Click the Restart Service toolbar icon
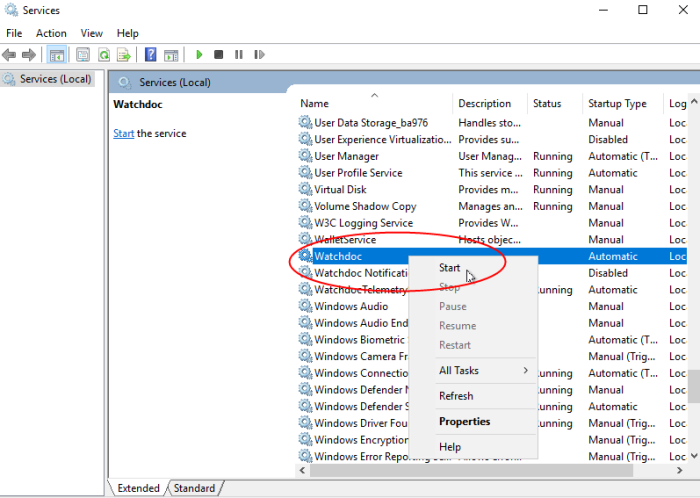The width and height of the screenshot is (700, 498). click(x=261, y=54)
